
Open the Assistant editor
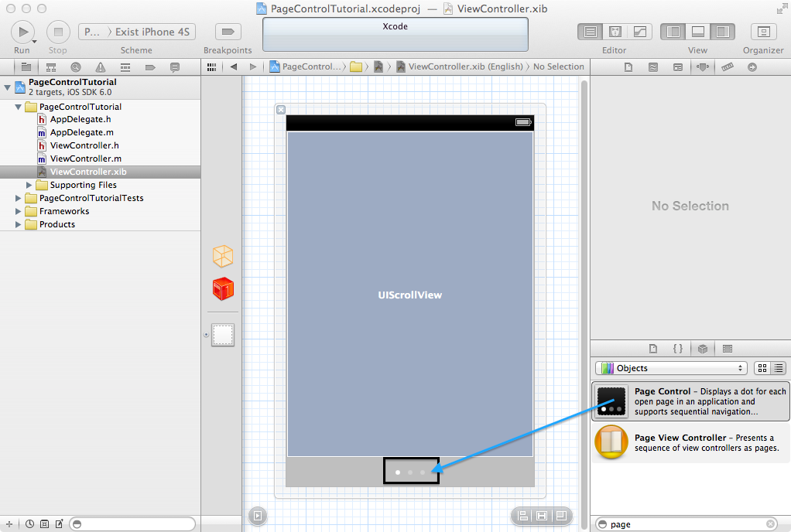[x=614, y=31]
